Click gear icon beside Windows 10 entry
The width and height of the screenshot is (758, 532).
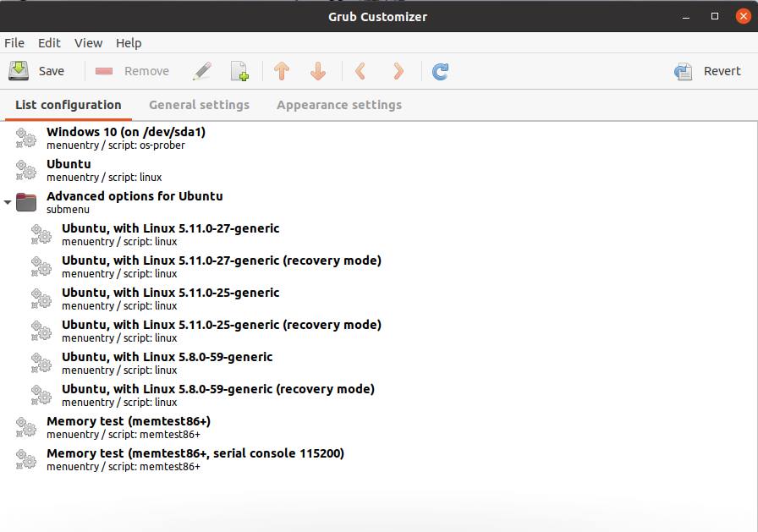(x=26, y=138)
